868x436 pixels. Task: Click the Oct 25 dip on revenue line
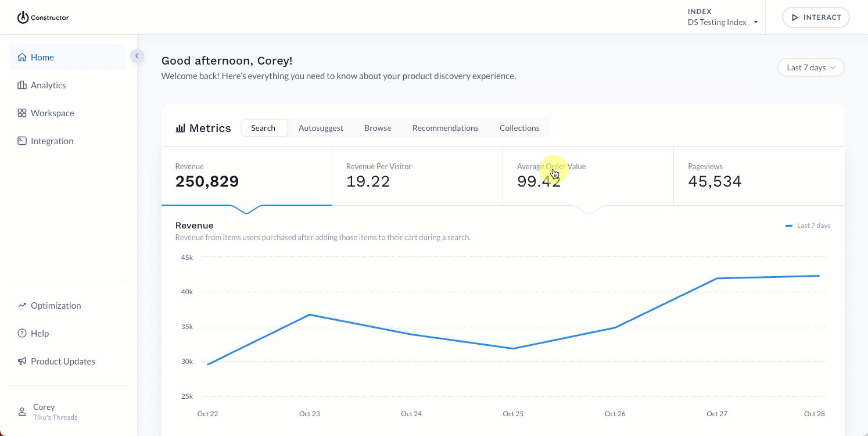[513, 349]
